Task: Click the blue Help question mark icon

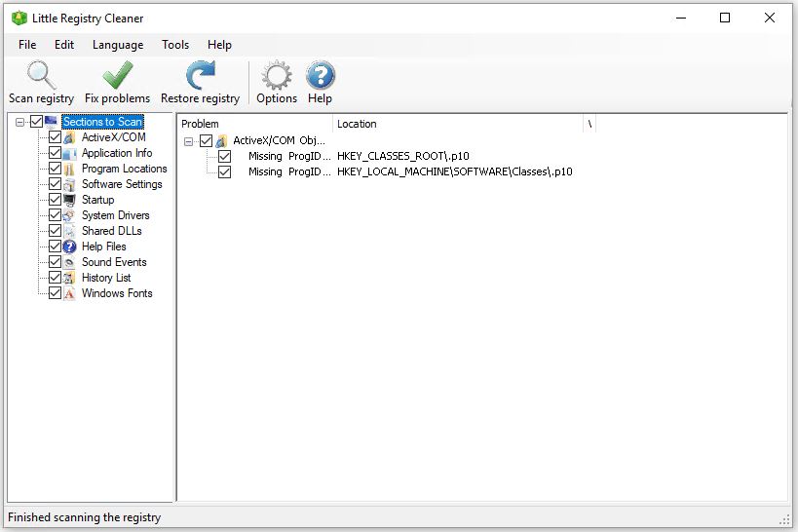Action: (x=321, y=75)
